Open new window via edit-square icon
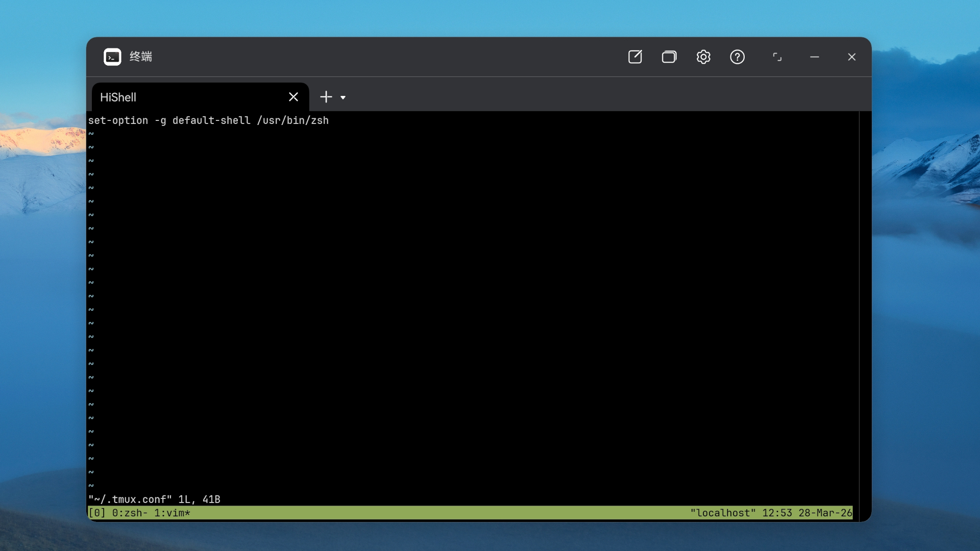The height and width of the screenshot is (551, 980). tap(635, 57)
